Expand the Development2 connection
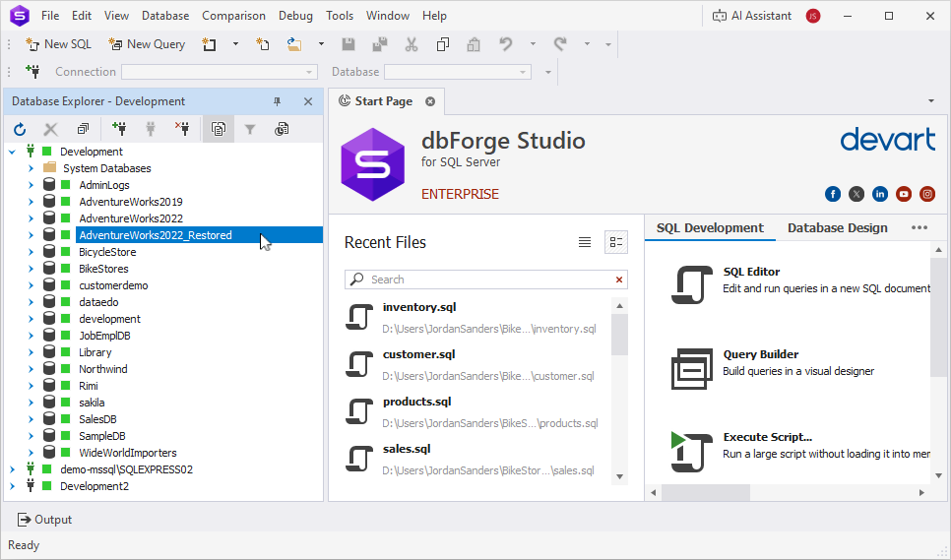Image resolution: width=951 pixels, height=560 pixels. pos(12,486)
